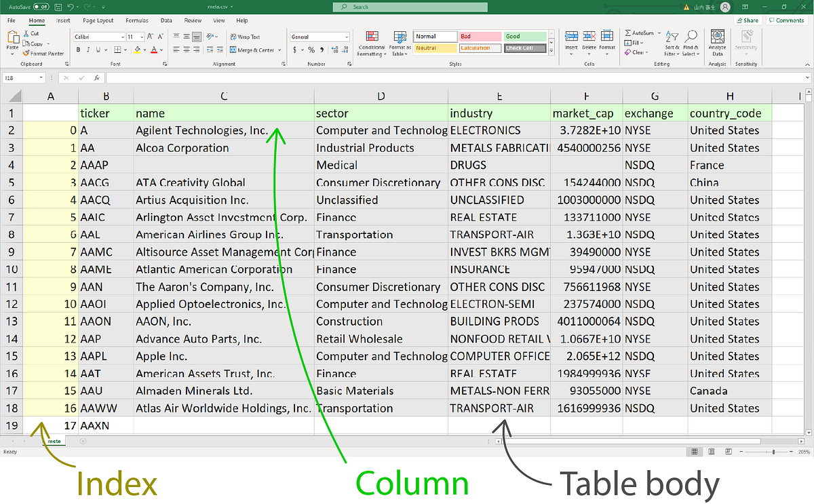This screenshot has width=814, height=504.
Task: Select the Format Painter tool
Action: click(x=42, y=53)
